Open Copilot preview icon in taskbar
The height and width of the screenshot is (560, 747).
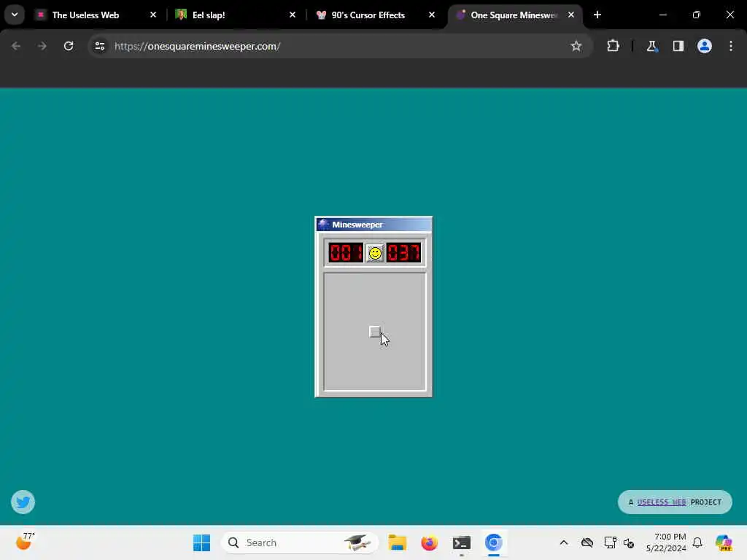tap(724, 542)
